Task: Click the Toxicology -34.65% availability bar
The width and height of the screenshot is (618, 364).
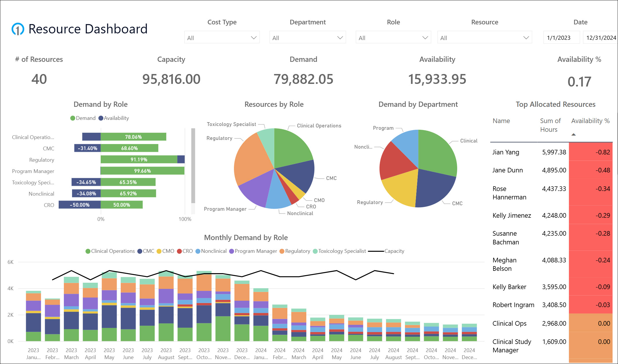Action: pos(86,182)
